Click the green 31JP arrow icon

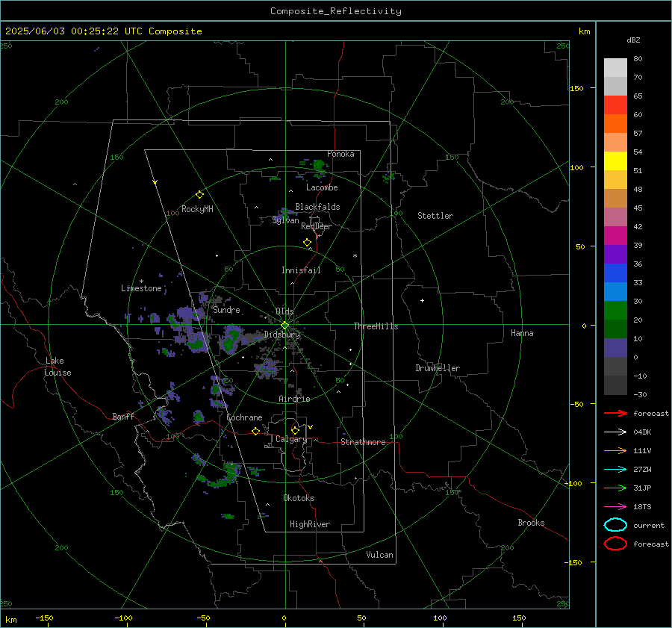[615, 488]
